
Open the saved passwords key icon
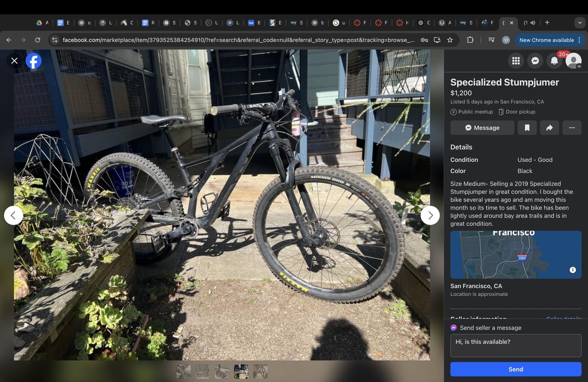click(x=424, y=40)
